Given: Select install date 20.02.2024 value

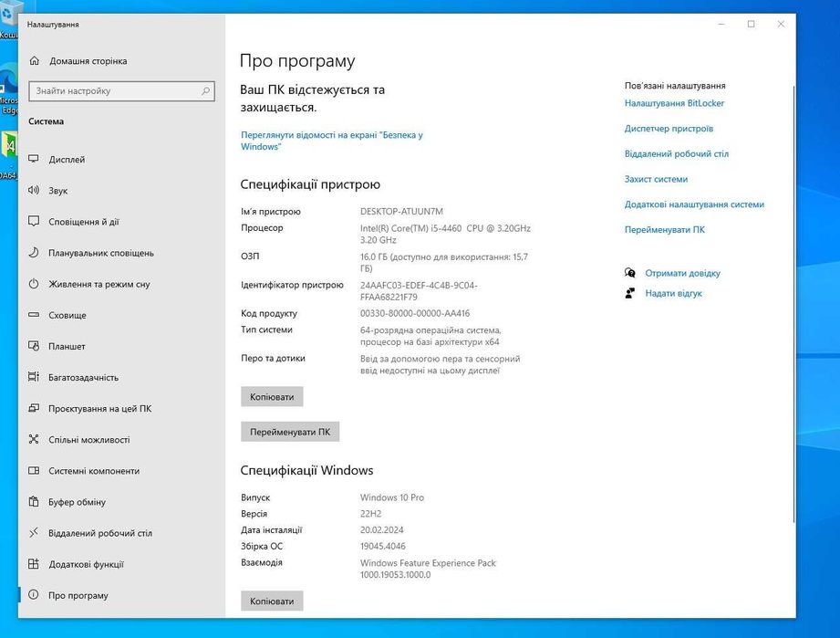Looking at the screenshot, I should tap(382, 529).
